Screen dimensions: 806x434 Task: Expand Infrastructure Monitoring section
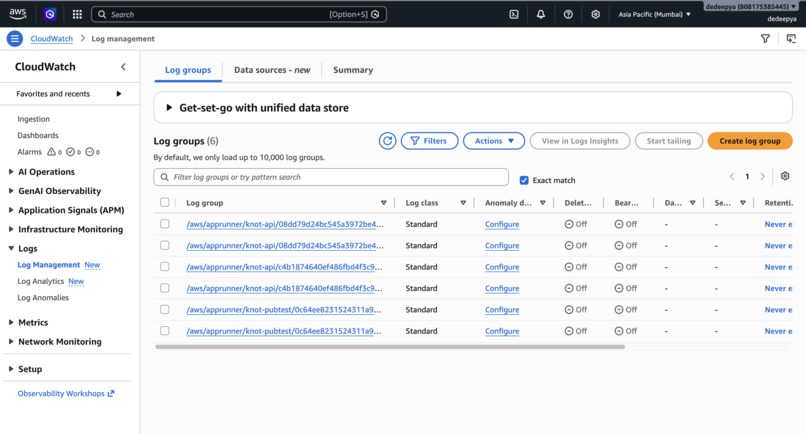pos(11,229)
